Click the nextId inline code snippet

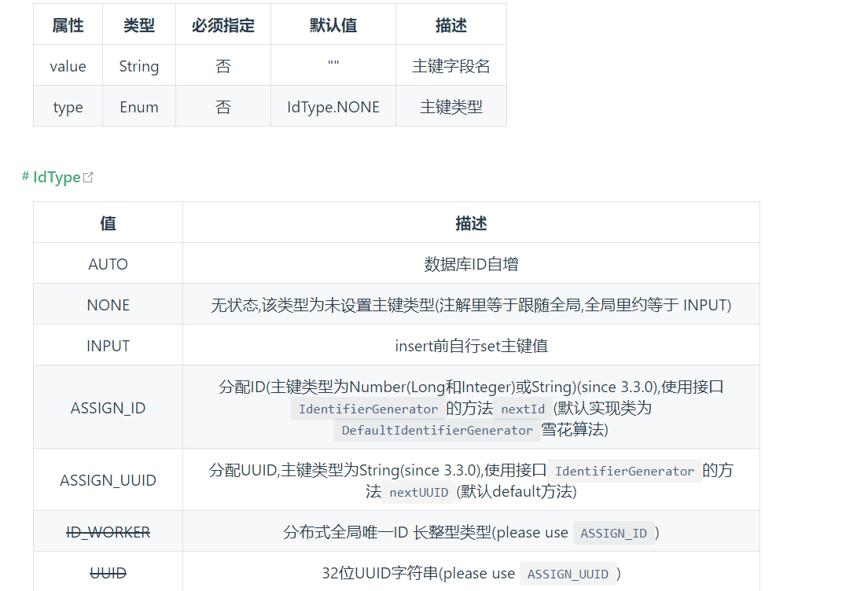[522, 409]
